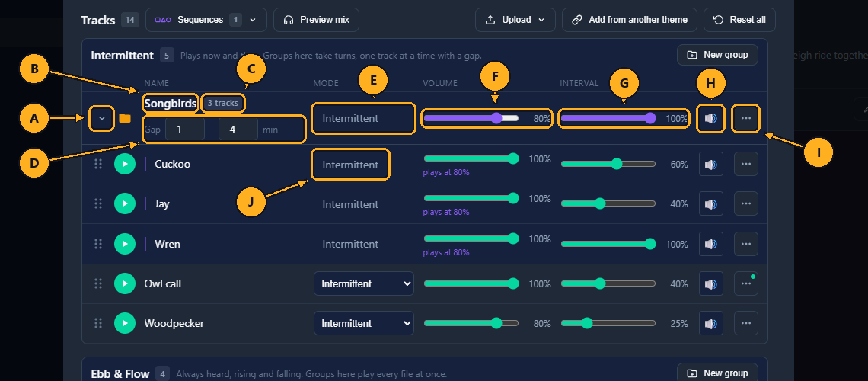Mute the Woodpecker track

coord(711,323)
